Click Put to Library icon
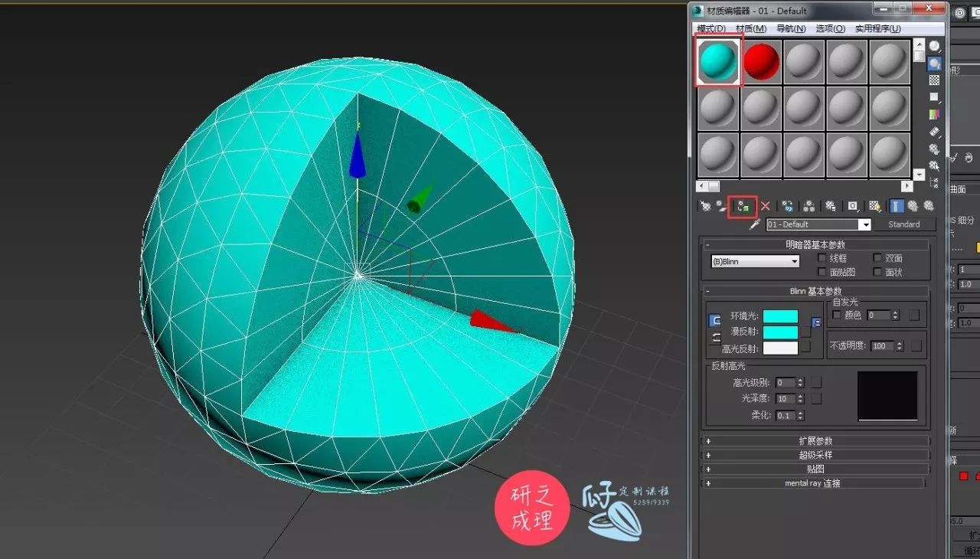980x559 pixels. [x=831, y=206]
